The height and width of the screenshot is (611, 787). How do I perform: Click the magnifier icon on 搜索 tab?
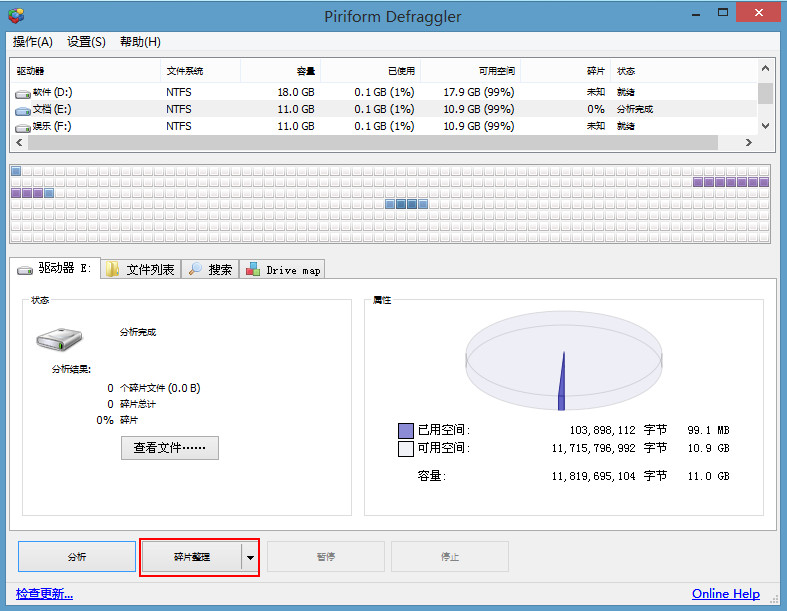195,269
